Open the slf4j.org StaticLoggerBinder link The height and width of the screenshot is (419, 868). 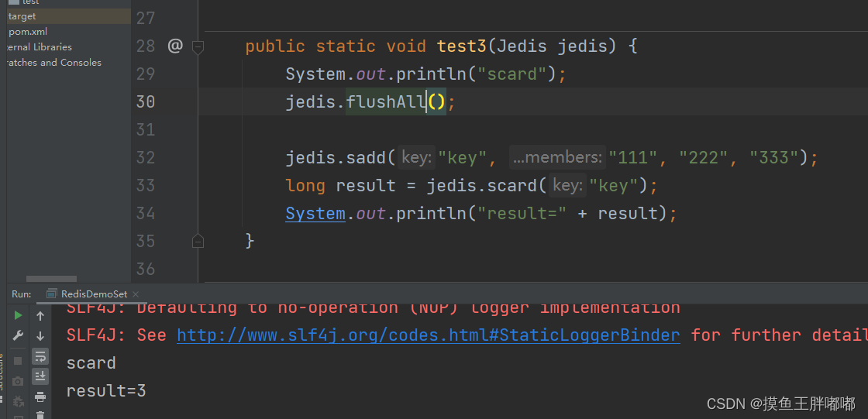(x=429, y=335)
